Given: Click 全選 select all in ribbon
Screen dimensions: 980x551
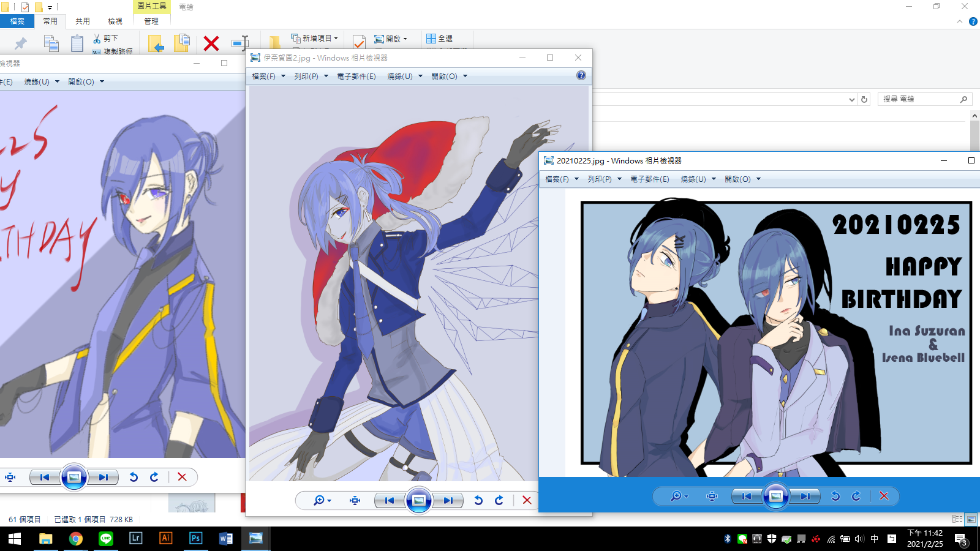Looking at the screenshot, I should [x=439, y=38].
